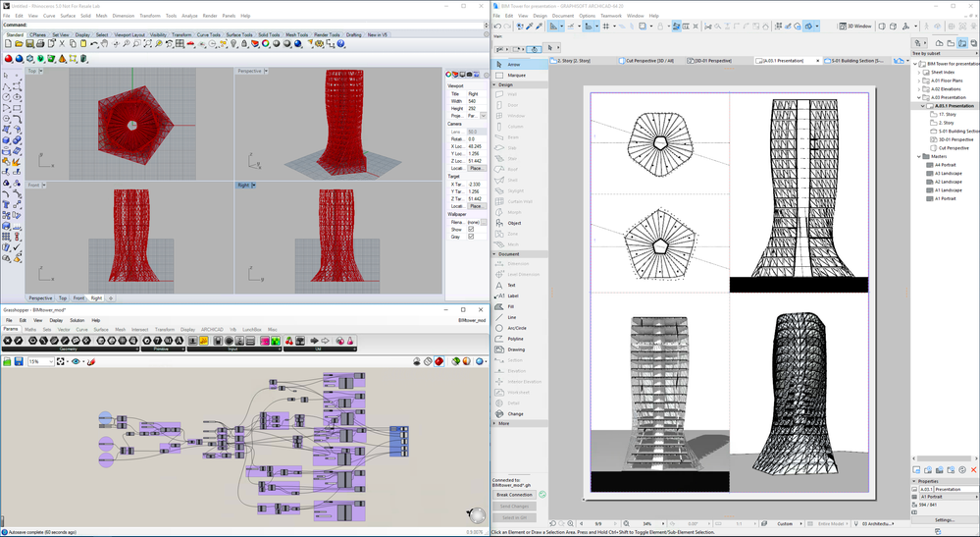Switch to the ARCHICAD tab in Grasshopper
The height and width of the screenshot is (537, 980).
coord(212,330)
